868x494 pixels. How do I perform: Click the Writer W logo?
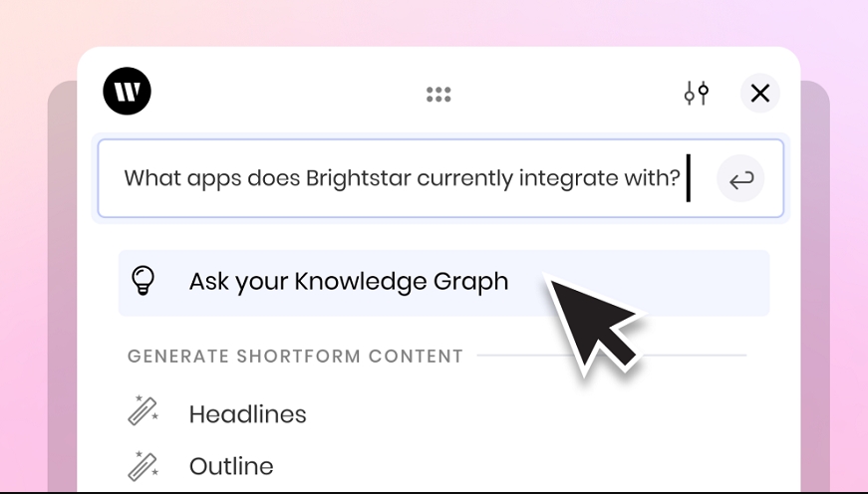(127, 92)
